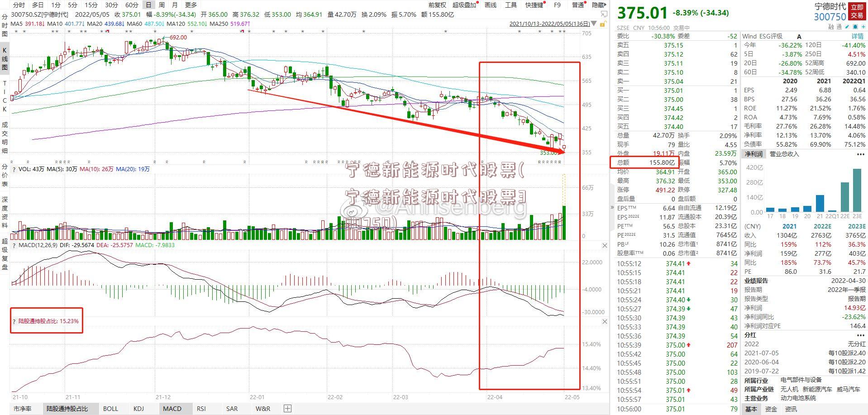The width and height of the screenshot is (868, 415).
Task: Select 市净率 indicator tab
Action: point(23,409)
